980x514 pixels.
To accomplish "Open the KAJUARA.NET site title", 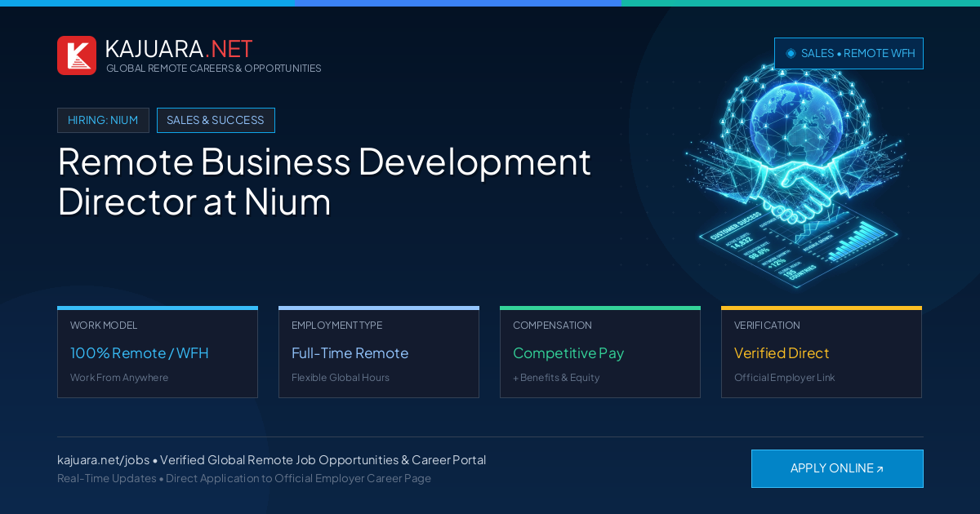I will 179,49.
